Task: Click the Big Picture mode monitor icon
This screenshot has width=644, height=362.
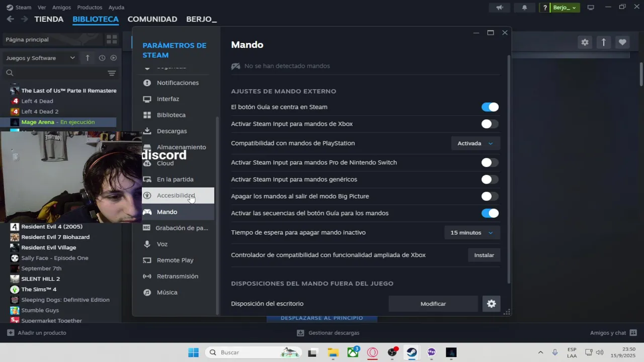Action: [x=591, y=8]
